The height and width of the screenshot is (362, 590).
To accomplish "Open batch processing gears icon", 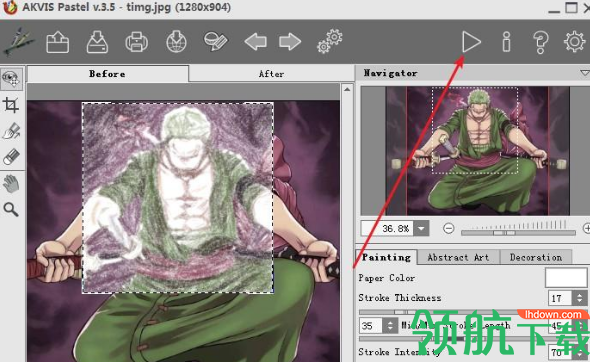I will click(x=330, y=41).
